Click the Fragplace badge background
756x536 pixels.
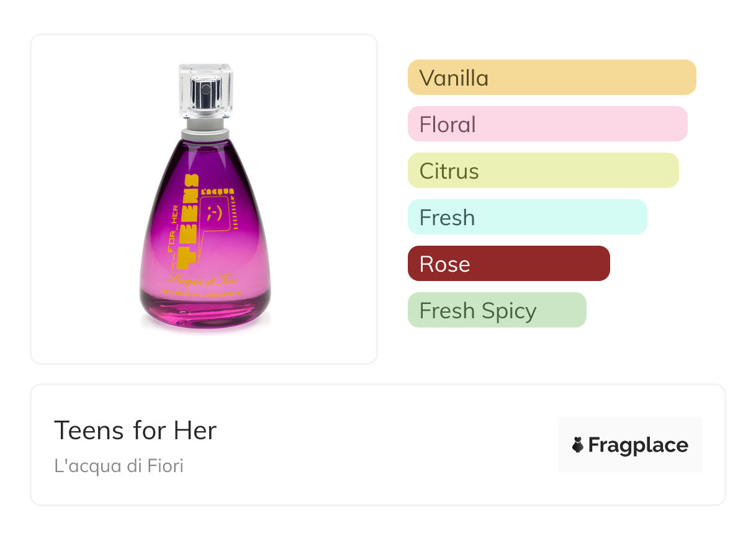coord(630,445)
